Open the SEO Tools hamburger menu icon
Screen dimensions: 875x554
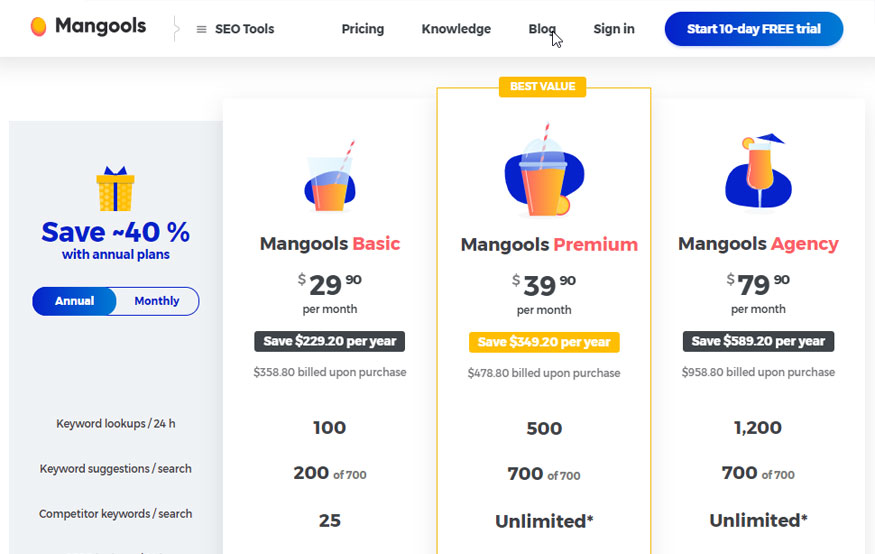point(201,29)
